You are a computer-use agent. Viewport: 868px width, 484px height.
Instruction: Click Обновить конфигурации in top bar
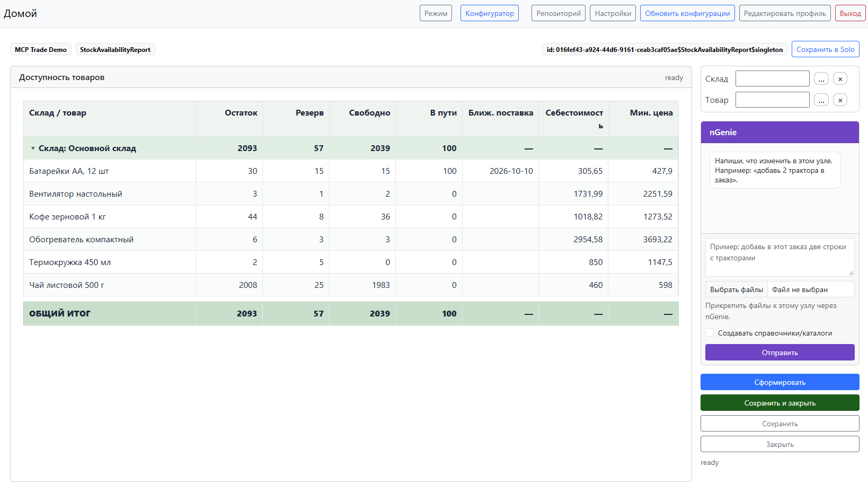tap(687, 13)
